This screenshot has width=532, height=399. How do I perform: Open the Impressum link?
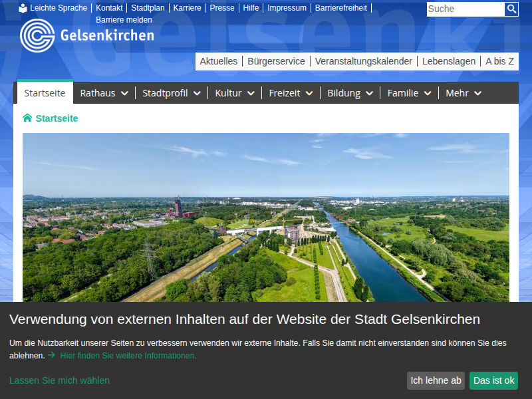click(287, 8)
